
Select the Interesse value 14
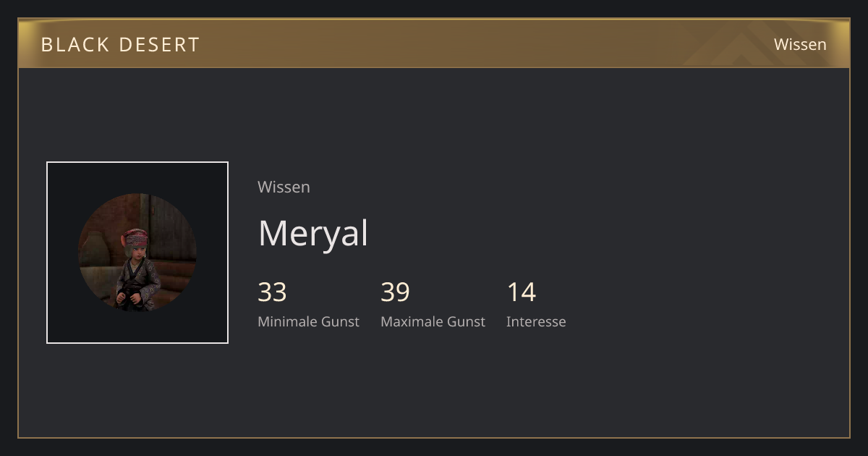[521, 292]
